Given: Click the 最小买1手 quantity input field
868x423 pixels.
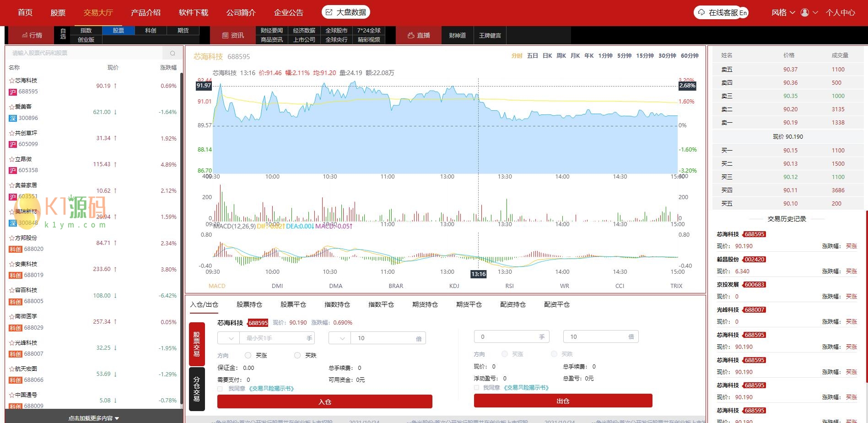Looking at the screenshot, I should coord(275,338).
